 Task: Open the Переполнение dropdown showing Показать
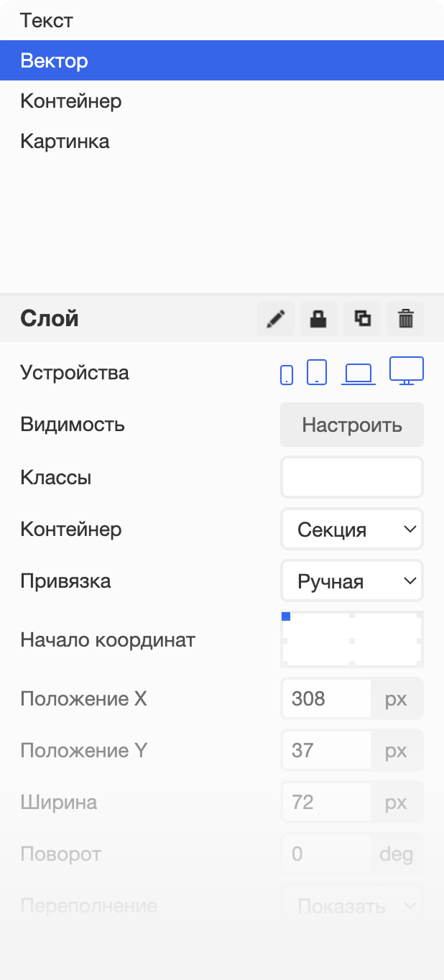[x=351, y=906]
